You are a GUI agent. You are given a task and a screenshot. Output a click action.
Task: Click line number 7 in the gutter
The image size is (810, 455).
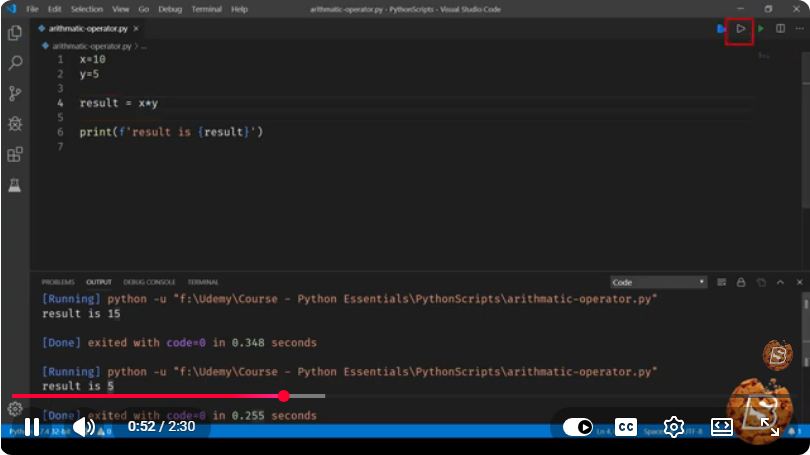point(60,146)
